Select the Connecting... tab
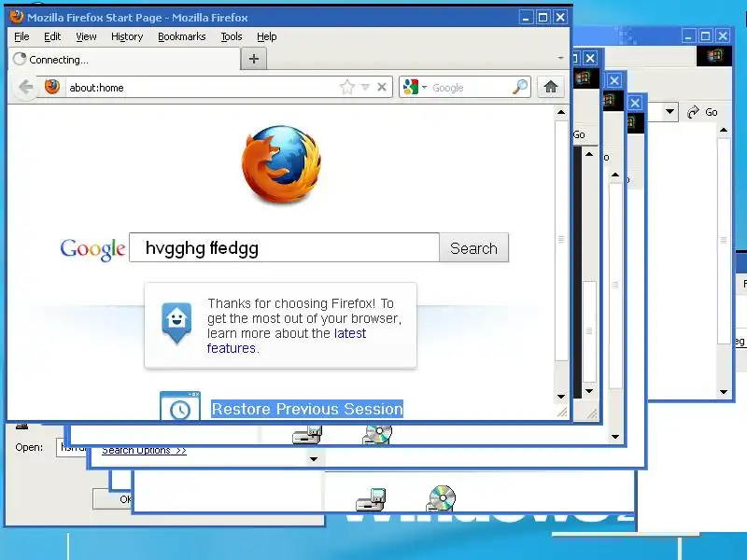This screenshot has height=560, width=747. point(125,60)
